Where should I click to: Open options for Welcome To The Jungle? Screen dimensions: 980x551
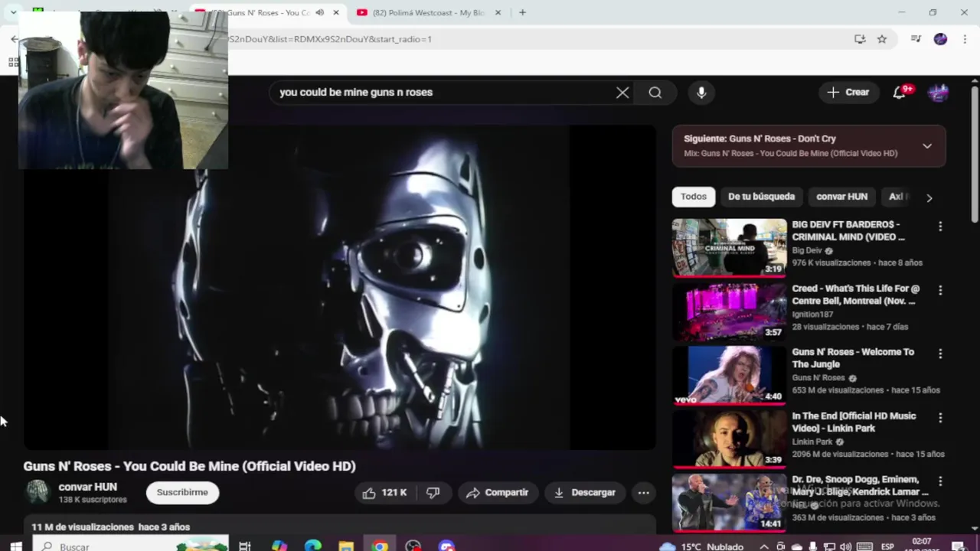point(940,354)
